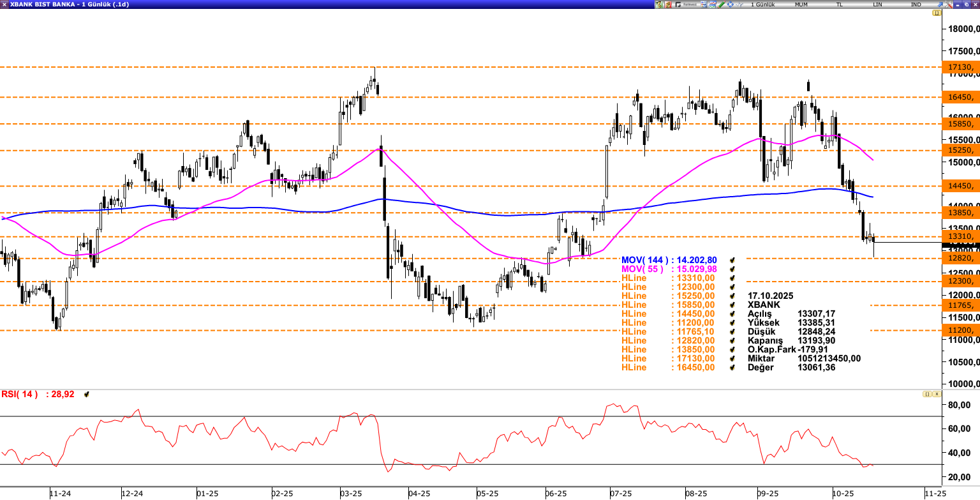Open the MUM chart type selector

(x=801, y=4)
